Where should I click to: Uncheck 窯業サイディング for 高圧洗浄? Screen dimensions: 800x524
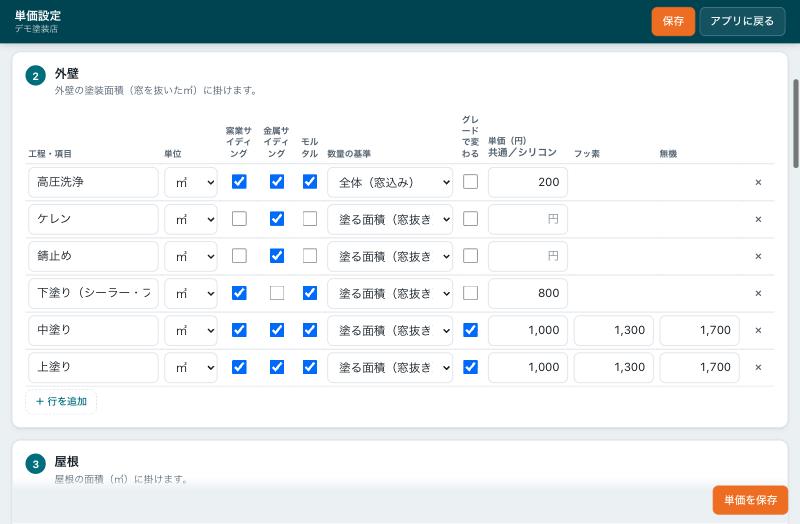[239, 182]
